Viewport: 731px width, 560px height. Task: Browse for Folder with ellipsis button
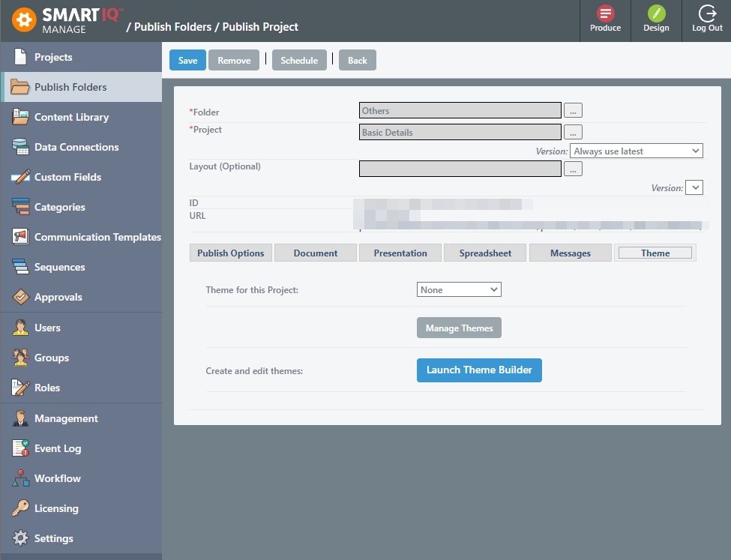[x=573, y=110]
